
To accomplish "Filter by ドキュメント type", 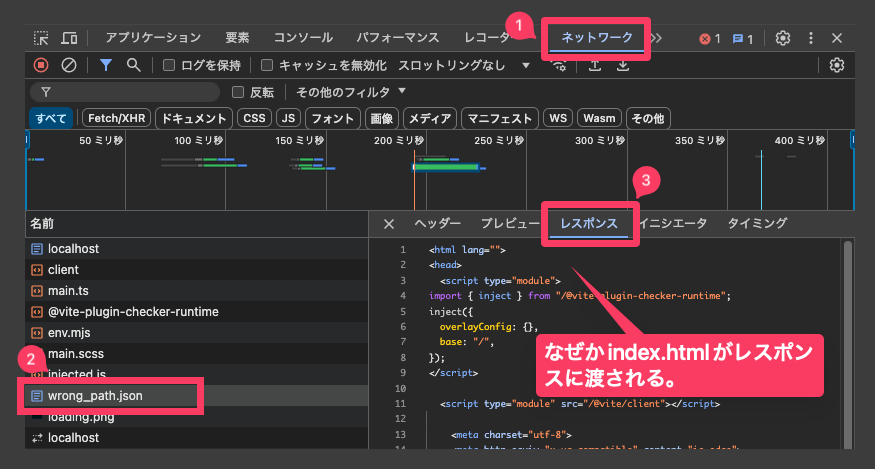I will [194, 118].
